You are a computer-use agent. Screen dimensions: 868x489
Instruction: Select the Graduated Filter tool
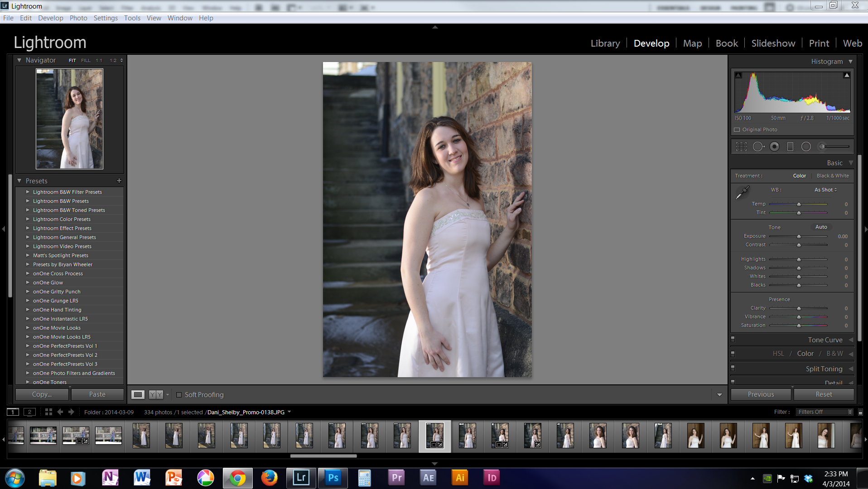(790, 147)
